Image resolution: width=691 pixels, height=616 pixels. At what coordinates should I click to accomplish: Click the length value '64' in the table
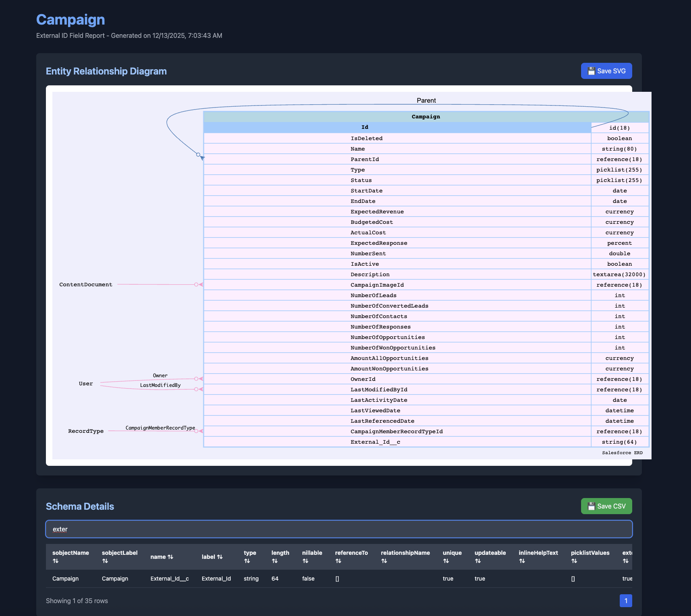(x=275, y=579)
